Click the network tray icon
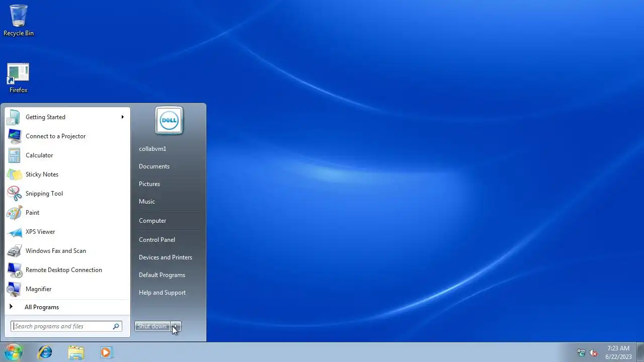The width and height of the screenshot is (644, 362). 581,353
